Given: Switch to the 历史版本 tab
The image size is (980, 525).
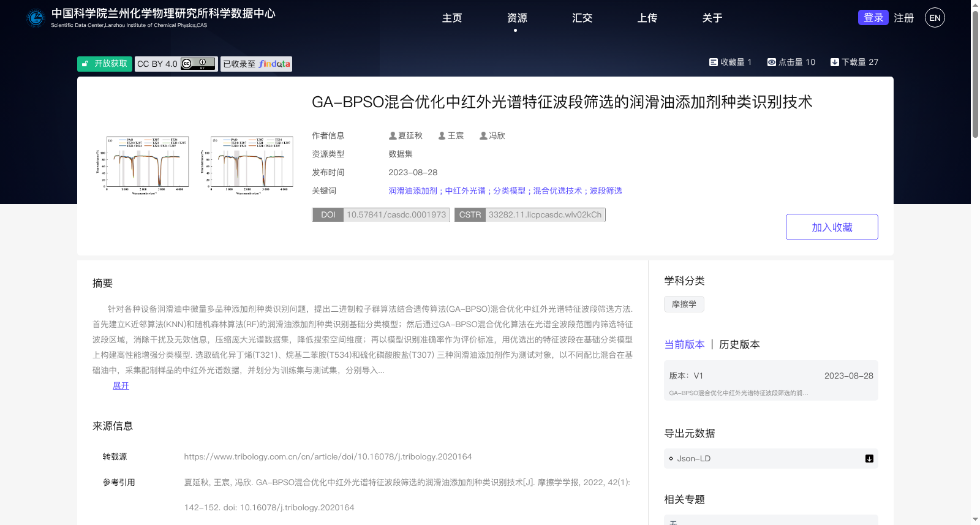Looking at the screenshot, I should coord(739,344).
